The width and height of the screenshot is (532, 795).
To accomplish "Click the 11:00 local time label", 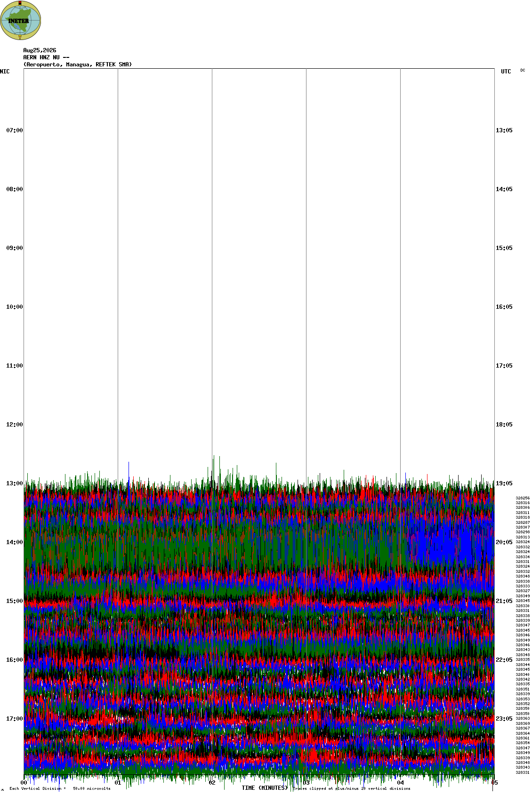I will (15, 366).
